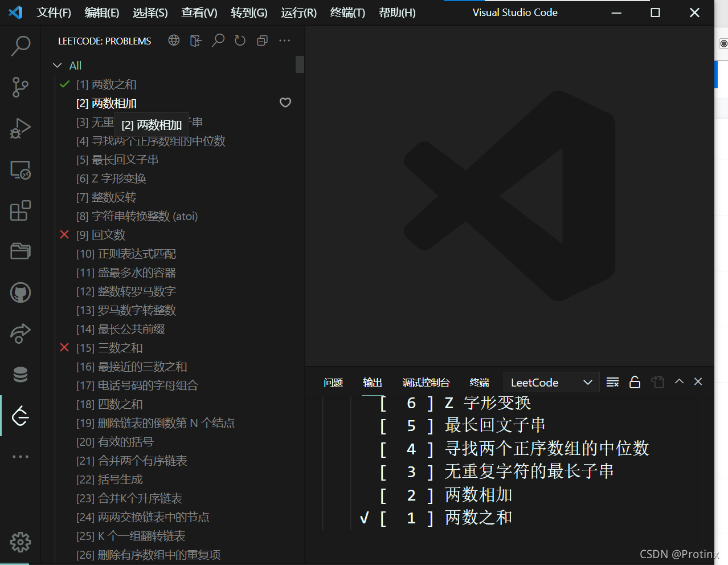Open the GitHub view in activity bar
Screen dimensions: 728x565
click(x=21, y=292)
